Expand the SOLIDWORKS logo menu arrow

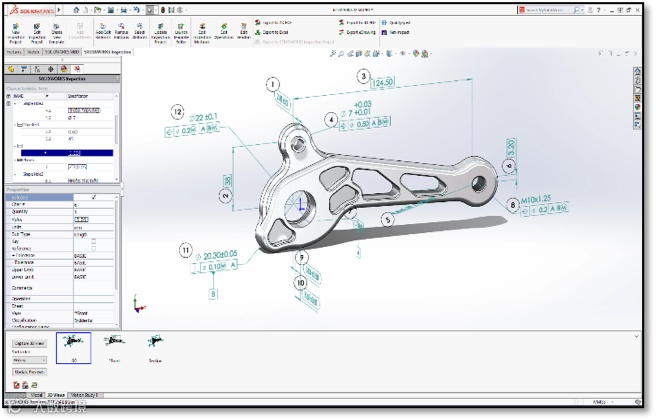59,10
